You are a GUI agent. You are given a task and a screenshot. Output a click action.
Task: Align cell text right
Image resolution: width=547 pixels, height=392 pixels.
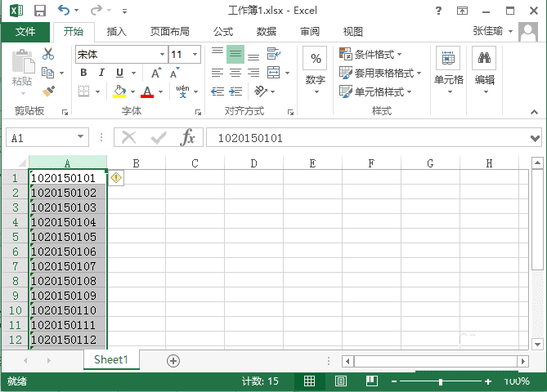point(253,73)
